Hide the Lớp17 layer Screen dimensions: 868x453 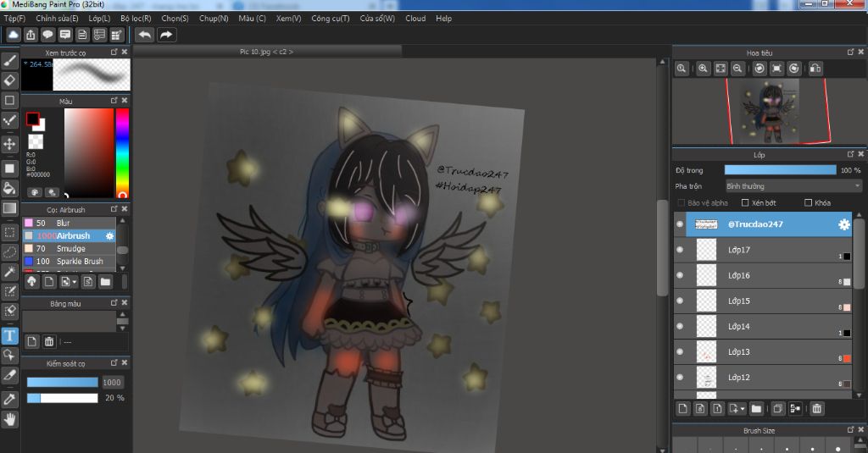(680, 250)
